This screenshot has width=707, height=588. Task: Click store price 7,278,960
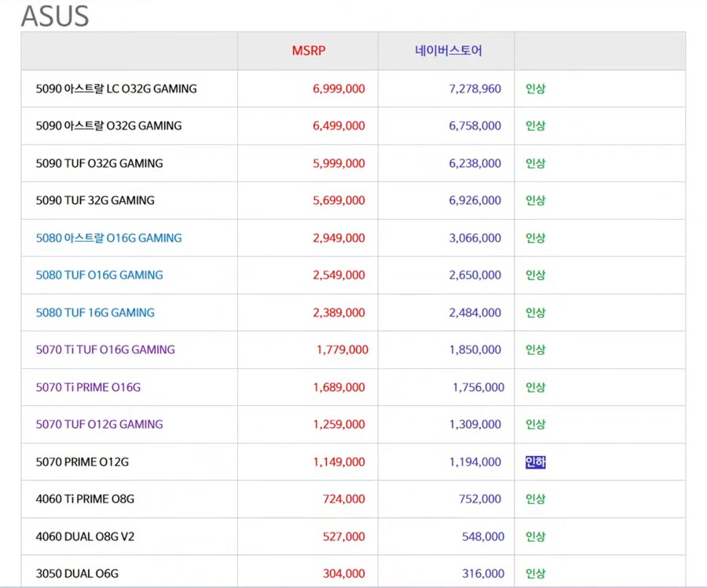coord(474,89)
